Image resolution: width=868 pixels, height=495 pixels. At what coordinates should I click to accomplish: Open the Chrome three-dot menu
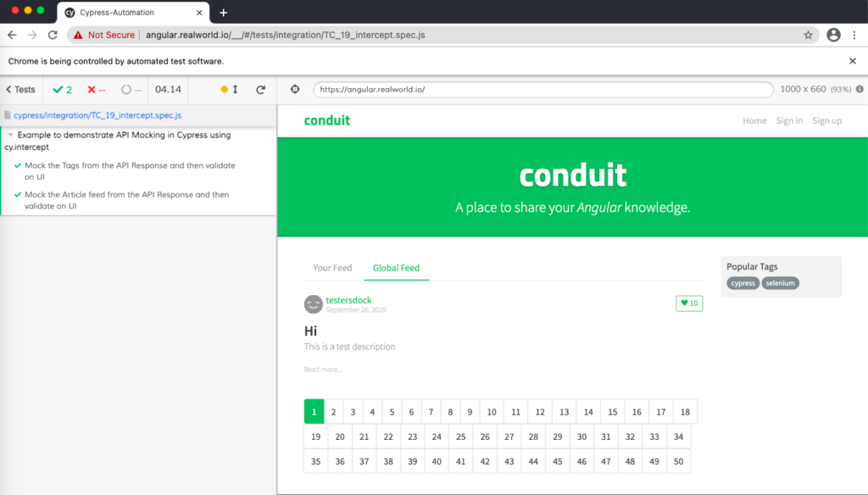pyautogui.click(x=854, y=35)
